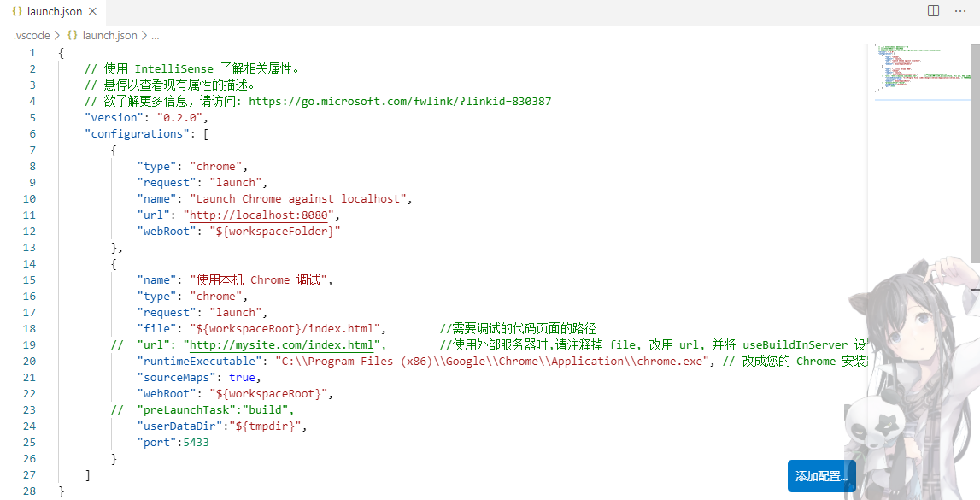The width and height of the screenshot is (980, 500).
Task: Close the launch.json tab
Action: coord(92,11)
